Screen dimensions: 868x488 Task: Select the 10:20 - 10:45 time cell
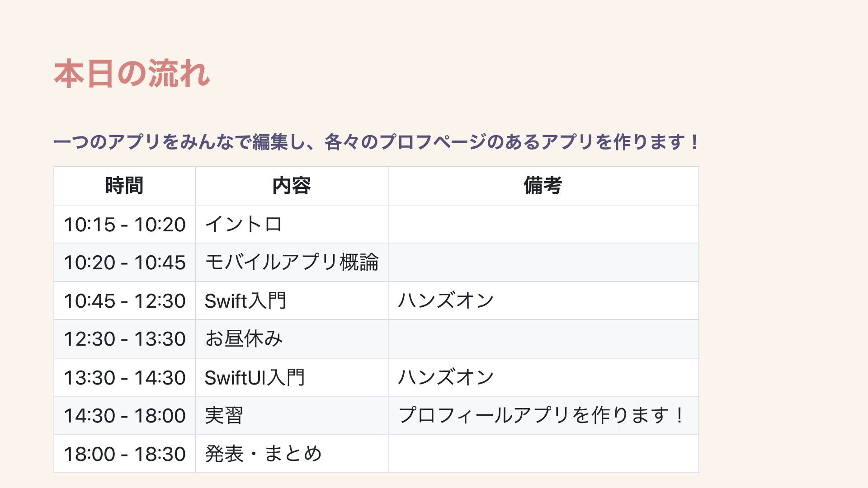(x=124, y=263)
